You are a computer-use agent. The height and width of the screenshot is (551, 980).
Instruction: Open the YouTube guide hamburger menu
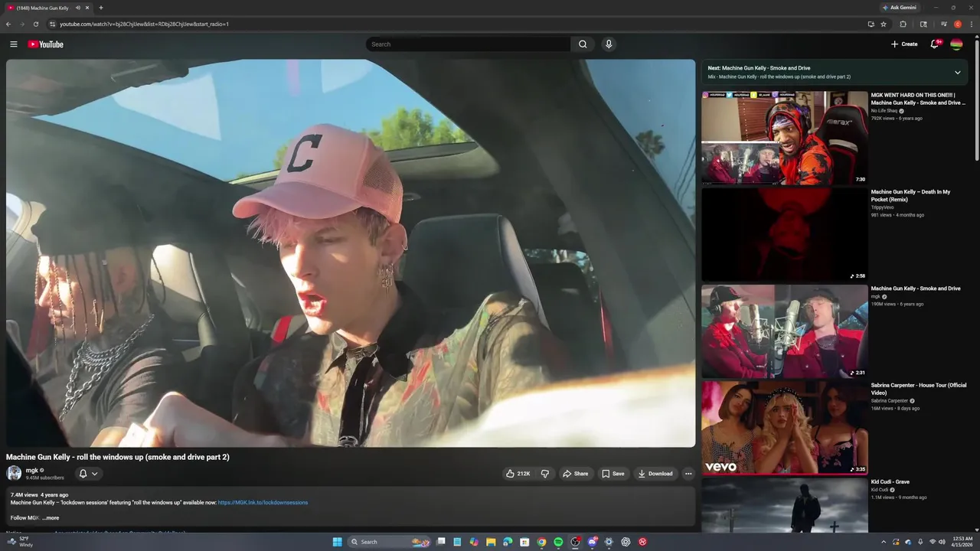pyautogui.click(x=13, y=44)
